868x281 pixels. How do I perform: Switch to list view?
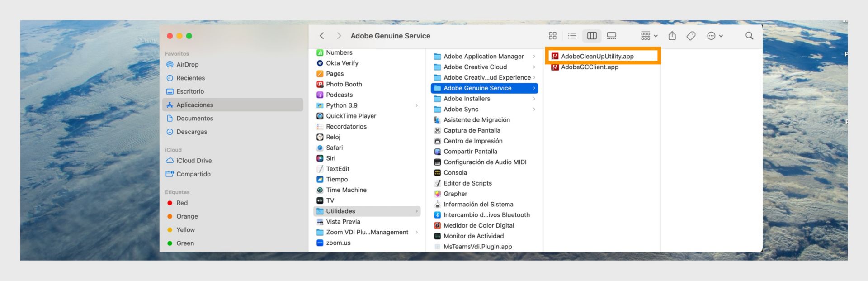pyautogui.click(x=572, y=36)
